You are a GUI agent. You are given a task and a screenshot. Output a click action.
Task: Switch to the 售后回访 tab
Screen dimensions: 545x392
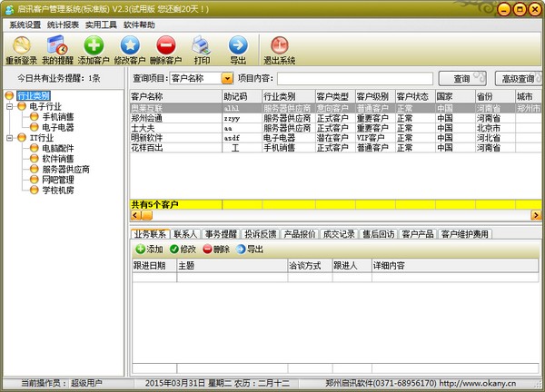pyautogui.click(x=379, y=234)
